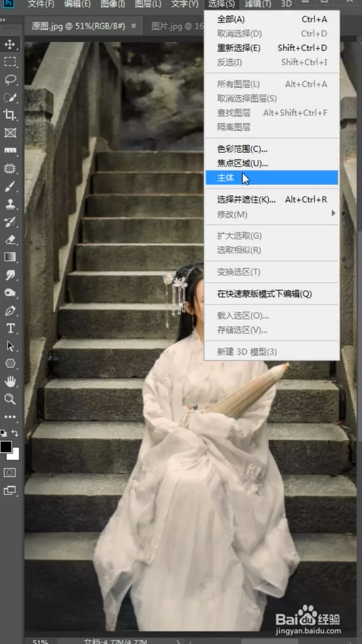Viewport: 362px width, 644px height.
Task: Open foreground black color picker
Action: (6, 447)
